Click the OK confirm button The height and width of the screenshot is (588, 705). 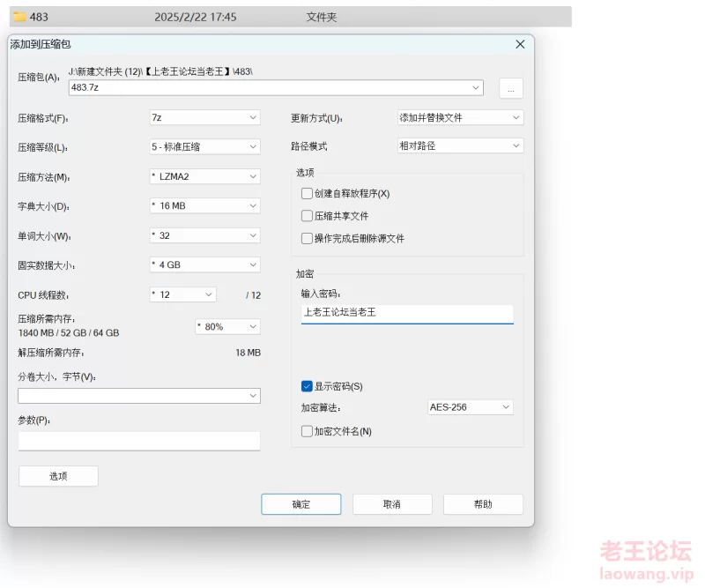[x=301, y=504]
